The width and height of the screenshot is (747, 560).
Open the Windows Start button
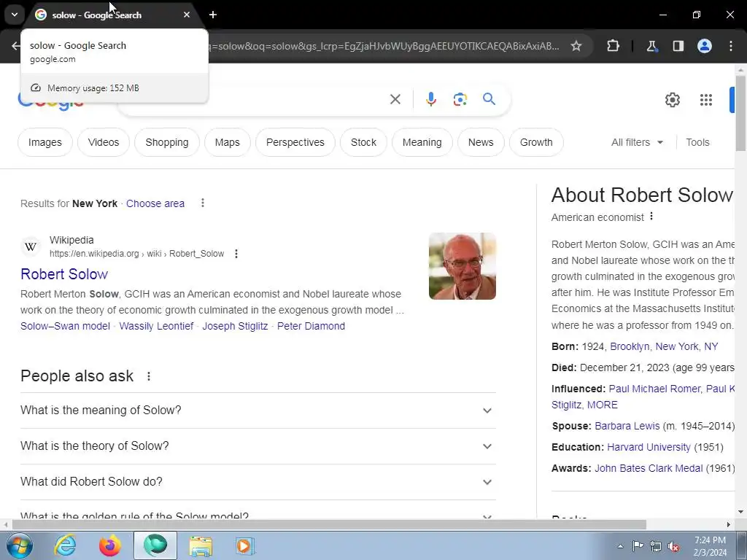(19, 545)
